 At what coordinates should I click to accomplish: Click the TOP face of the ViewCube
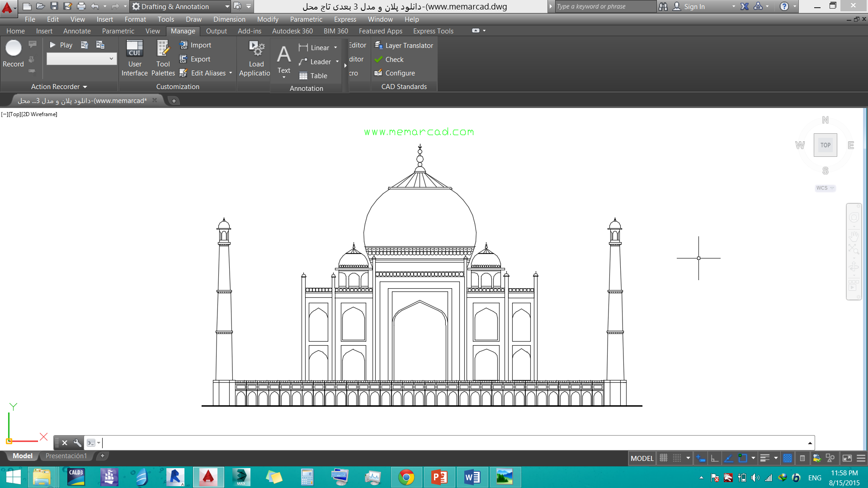click(x=826, y=145)
